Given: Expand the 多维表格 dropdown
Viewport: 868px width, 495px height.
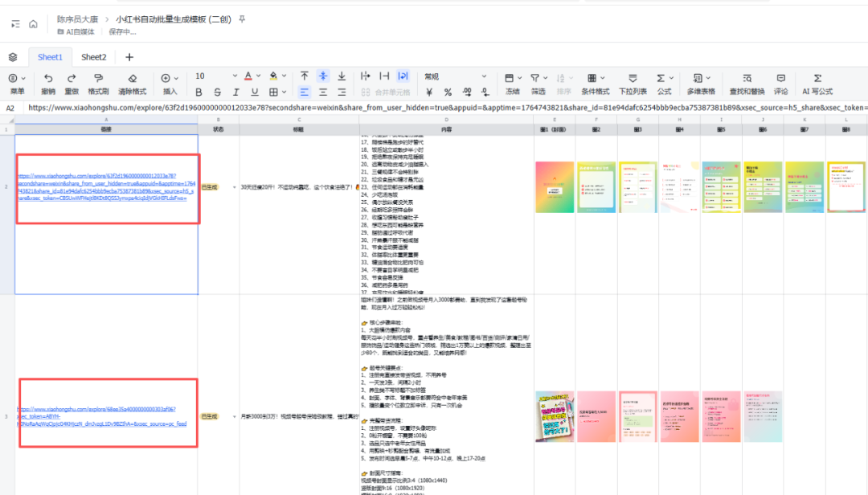Looking at the screenshot, I should point(708,78).
